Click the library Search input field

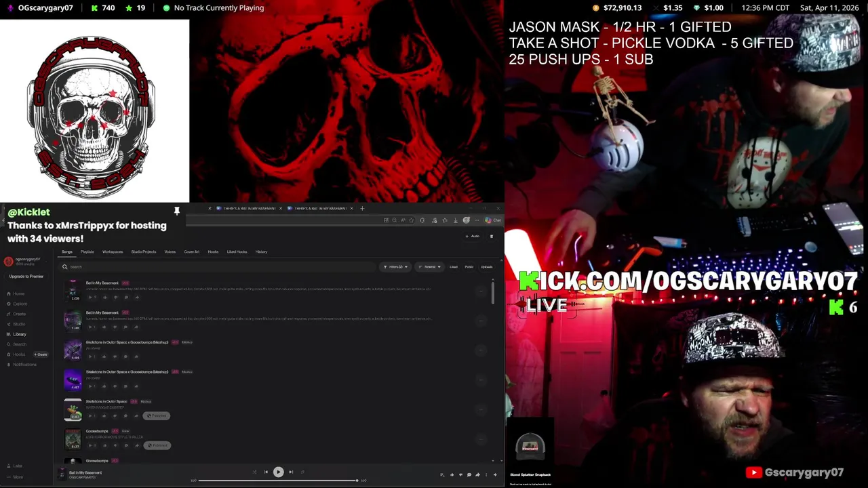pyautogui.click(x=217, y=266)
